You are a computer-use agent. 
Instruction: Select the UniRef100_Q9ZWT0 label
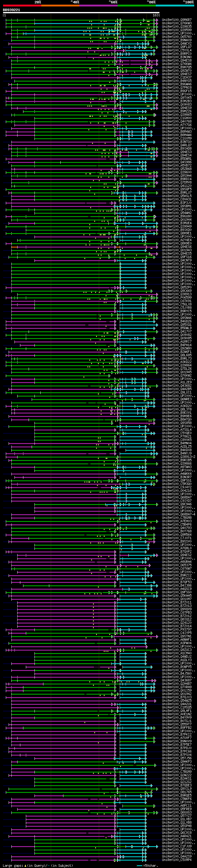click(177, 71)
